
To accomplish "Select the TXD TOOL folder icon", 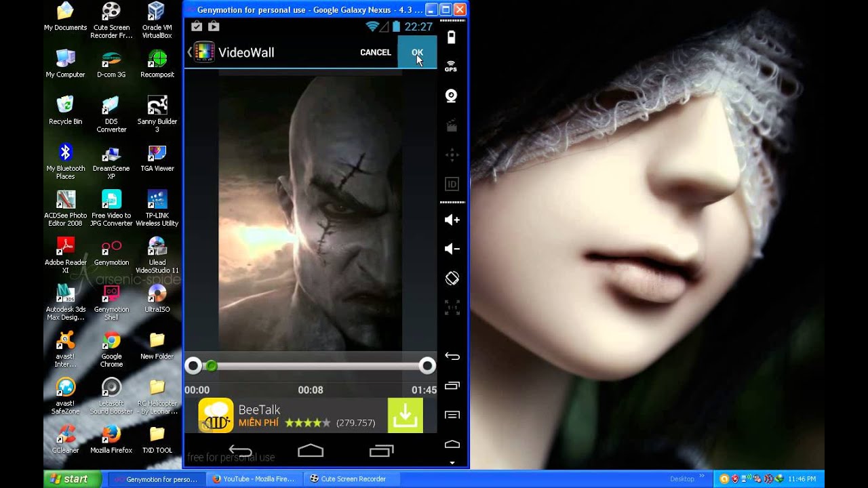I will pos(157,438).
